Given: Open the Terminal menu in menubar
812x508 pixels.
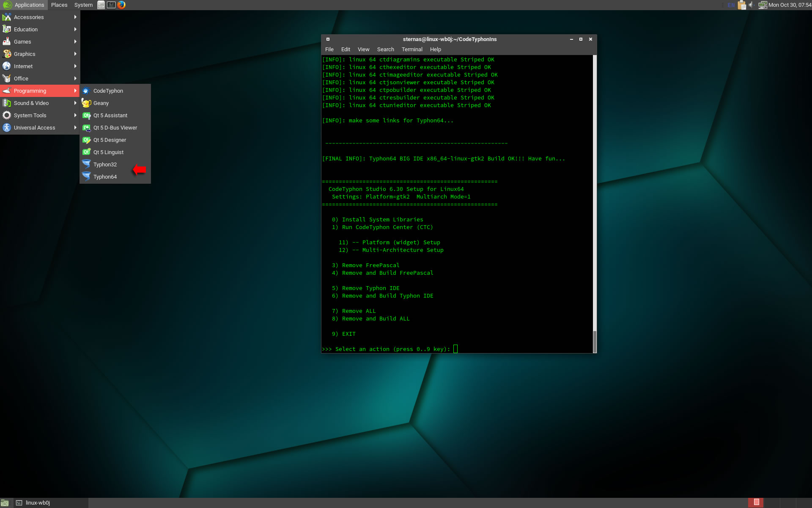Looking at the screenshot, I should click(412, 50).
